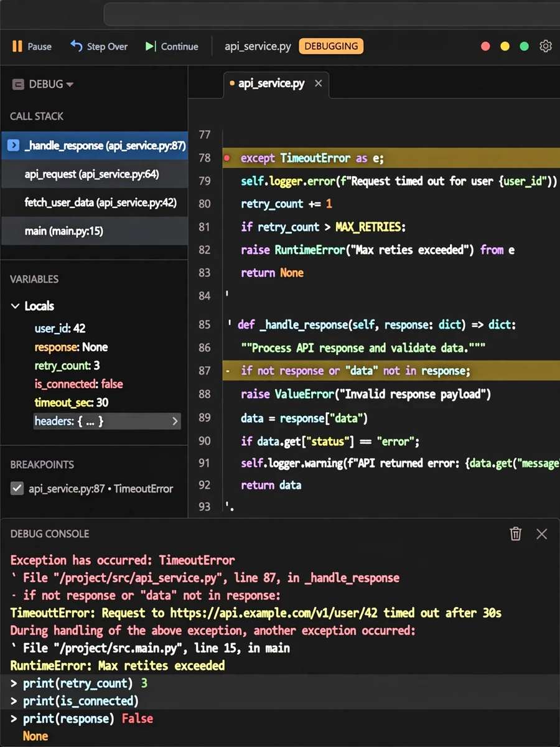Click the return data line
The width and height of the screenshot is (560, 747).
coord(271,485)
